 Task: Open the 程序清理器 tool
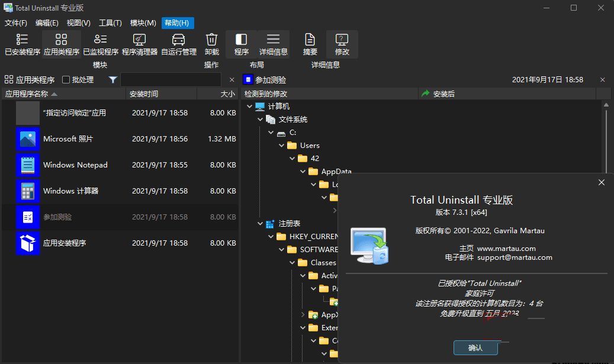140,44
